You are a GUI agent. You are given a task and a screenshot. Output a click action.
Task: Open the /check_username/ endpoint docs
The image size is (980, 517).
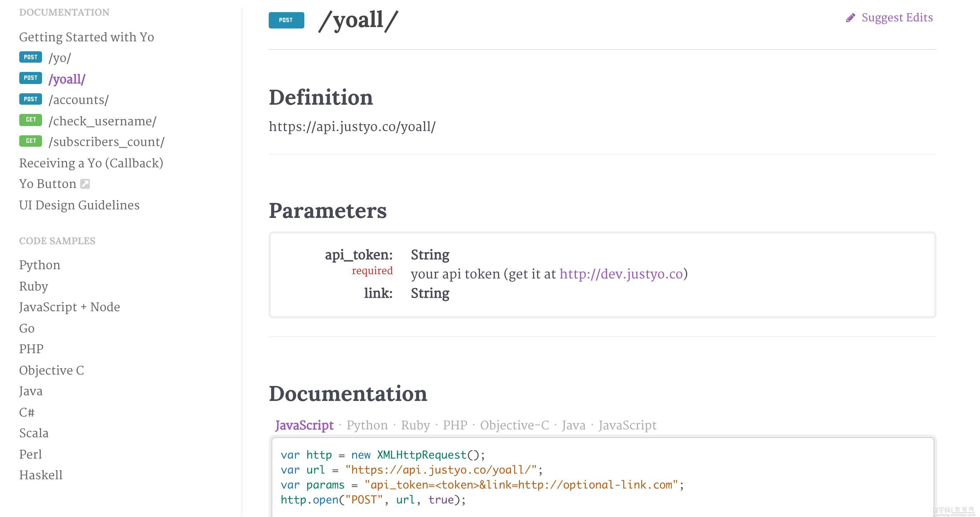coord(103,121)
